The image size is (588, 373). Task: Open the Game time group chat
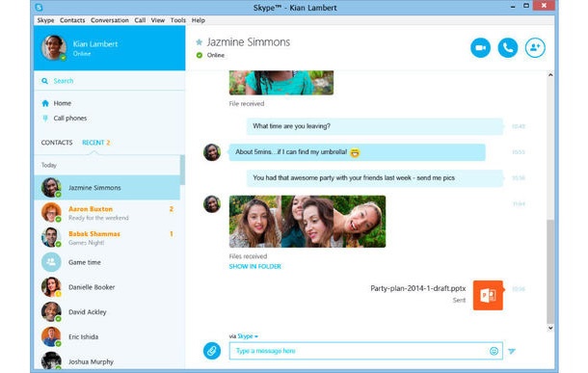coord(107,262)
